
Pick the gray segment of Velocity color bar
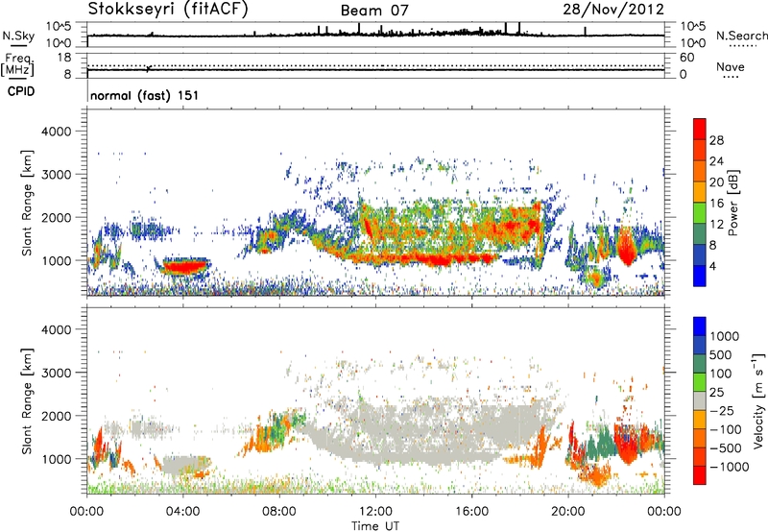pyautogui.click(x=700, y=400)
